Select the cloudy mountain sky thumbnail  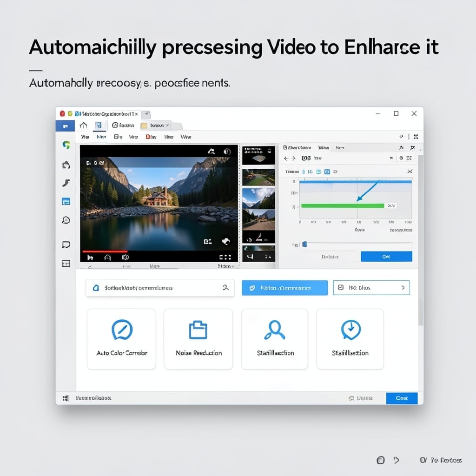pos(258,198)
